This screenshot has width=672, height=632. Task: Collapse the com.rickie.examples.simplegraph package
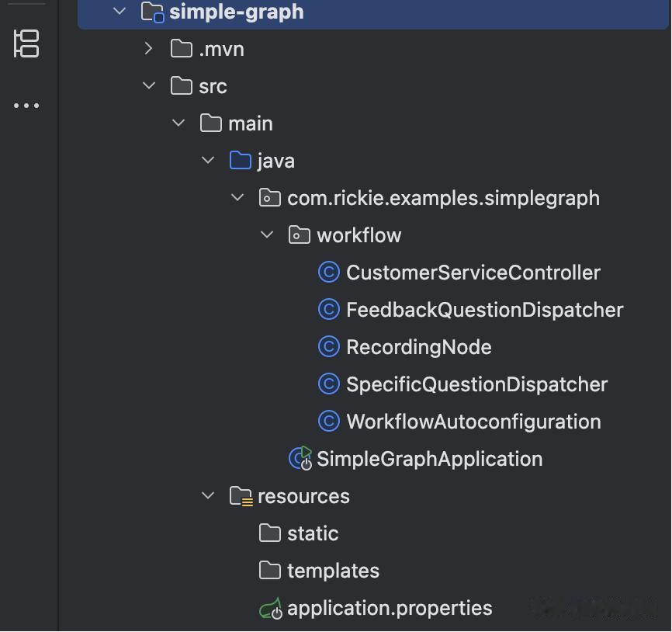(237, 198)
